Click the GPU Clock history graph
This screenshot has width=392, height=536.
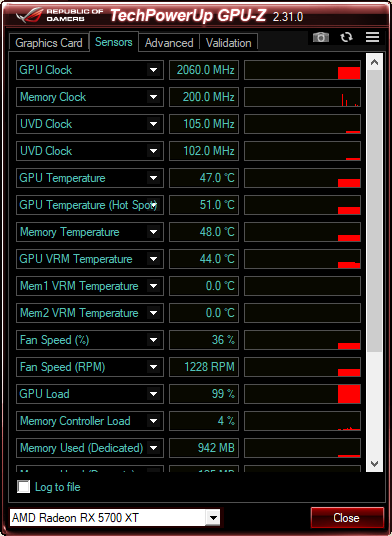302,70
